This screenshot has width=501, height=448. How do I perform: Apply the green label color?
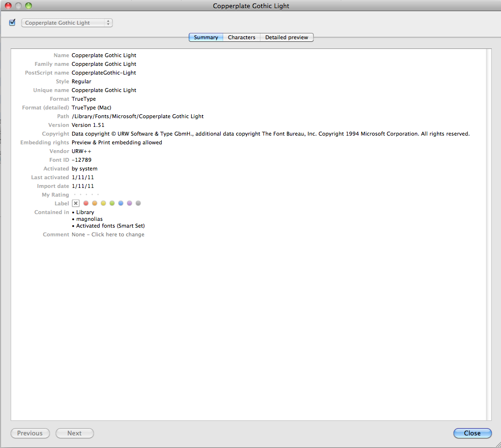pos(112,203)
